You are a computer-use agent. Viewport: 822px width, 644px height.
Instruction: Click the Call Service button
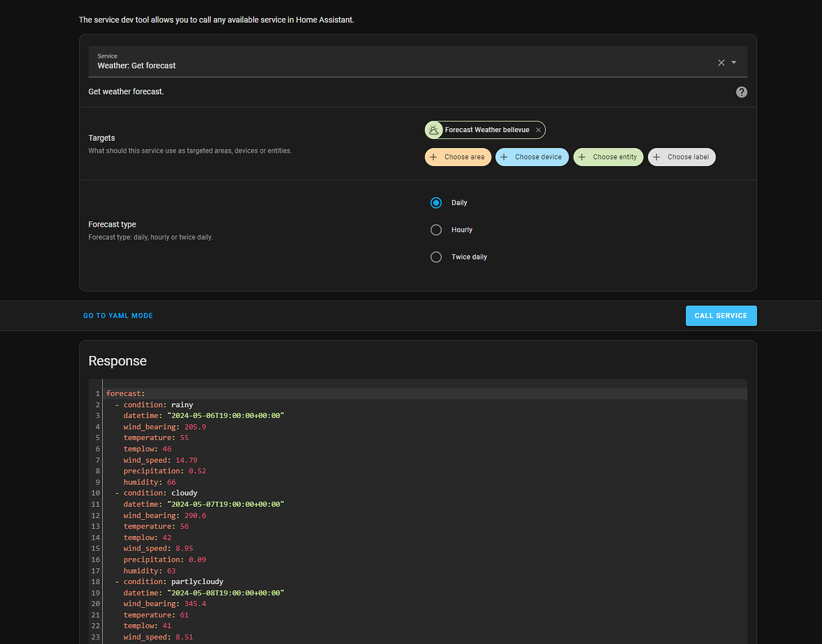point(721,316)
